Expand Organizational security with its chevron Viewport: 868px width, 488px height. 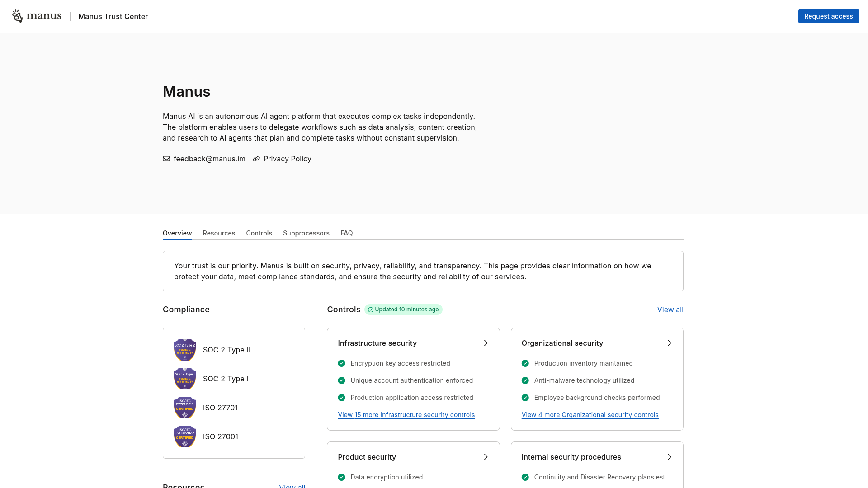click(x=670, y=343)
